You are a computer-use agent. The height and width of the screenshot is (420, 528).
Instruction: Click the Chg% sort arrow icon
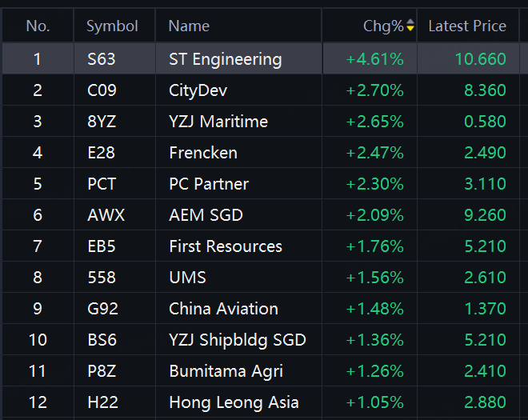(410, 26)
